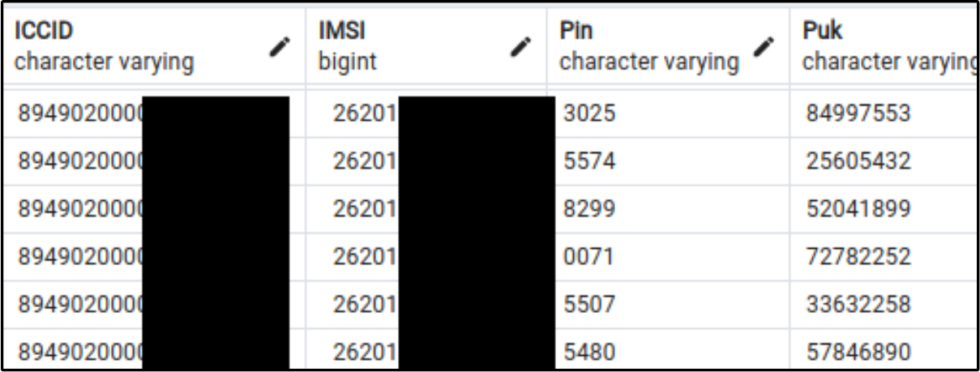Click the Puk cell containing 84997553
Image resolution: width=980 pixels, height=372 pixels.
click(x=858, y=113)
